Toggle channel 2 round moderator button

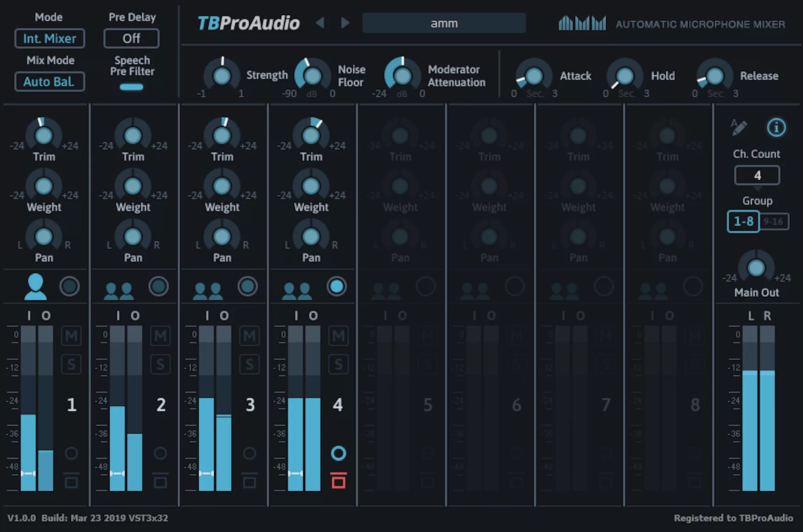click(158, 287)
